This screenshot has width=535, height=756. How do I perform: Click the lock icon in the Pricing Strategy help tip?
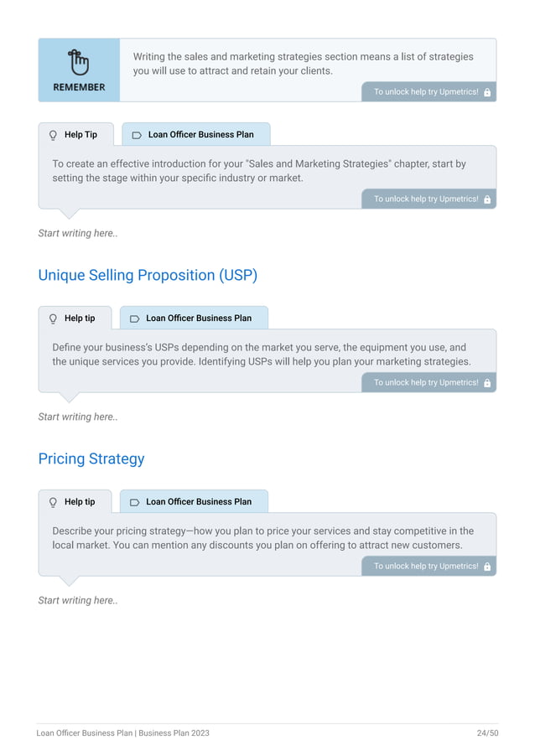pyautogui.click(x=487, y=567)
